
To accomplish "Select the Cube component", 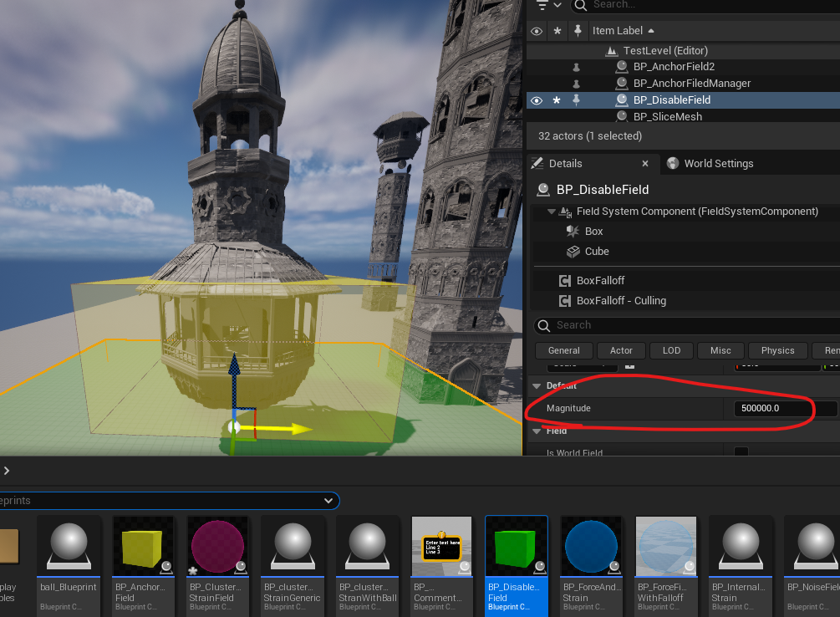I will pos(596,252).
